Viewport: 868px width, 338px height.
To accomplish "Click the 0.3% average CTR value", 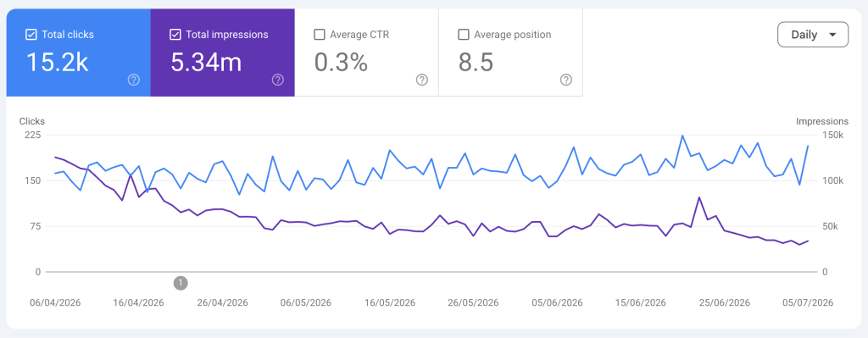I will 341,63.
